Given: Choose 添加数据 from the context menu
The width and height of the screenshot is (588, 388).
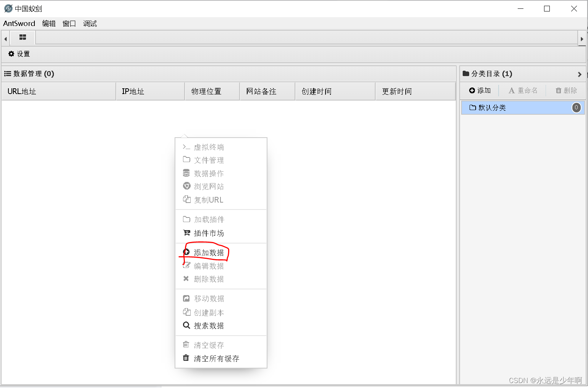Looking at the screenshot, I should [x=221, y=252].
